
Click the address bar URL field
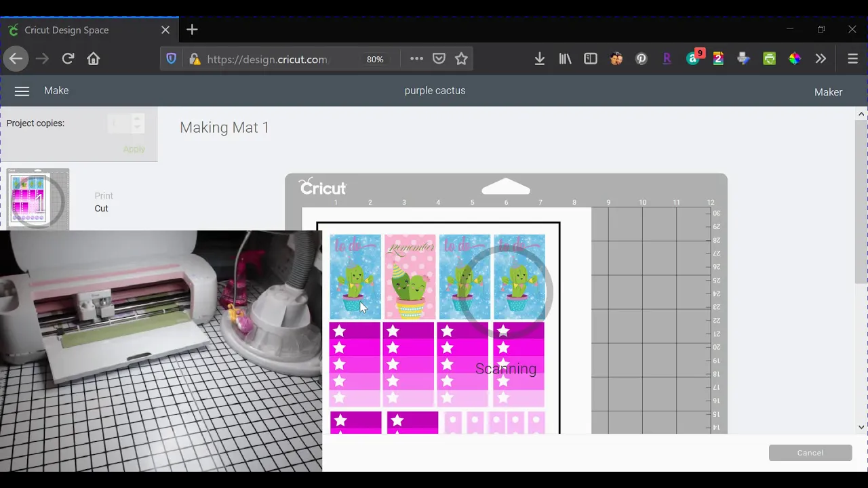tap(267, 60)
